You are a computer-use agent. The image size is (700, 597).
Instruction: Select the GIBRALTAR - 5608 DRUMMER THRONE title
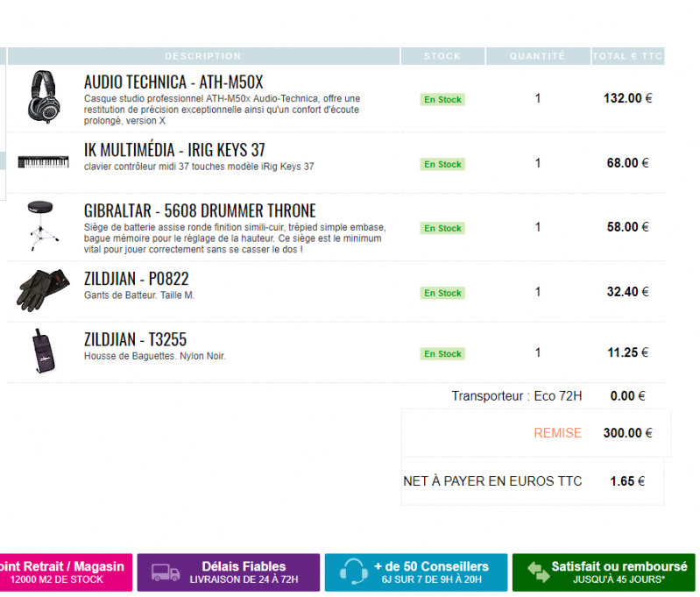coord(199,211)
